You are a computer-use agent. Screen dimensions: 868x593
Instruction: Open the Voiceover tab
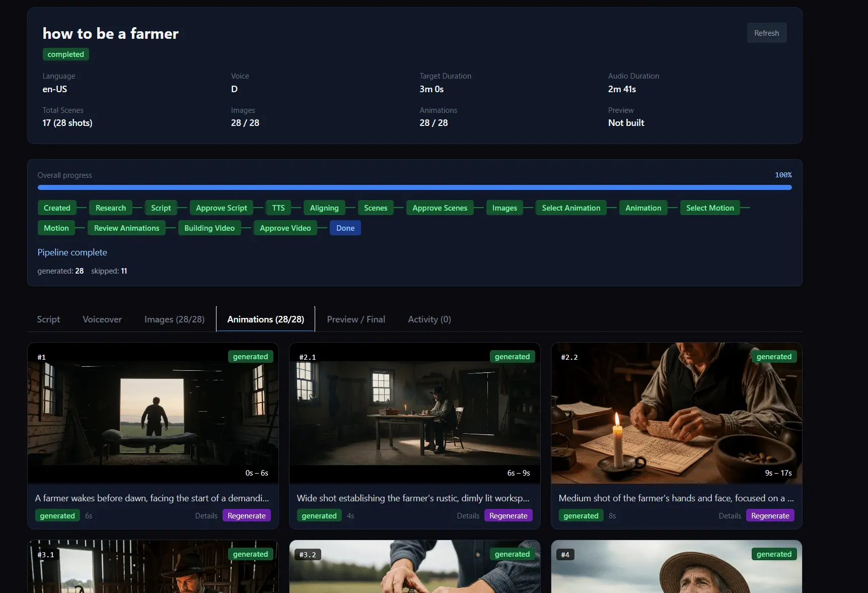point(102,319)
